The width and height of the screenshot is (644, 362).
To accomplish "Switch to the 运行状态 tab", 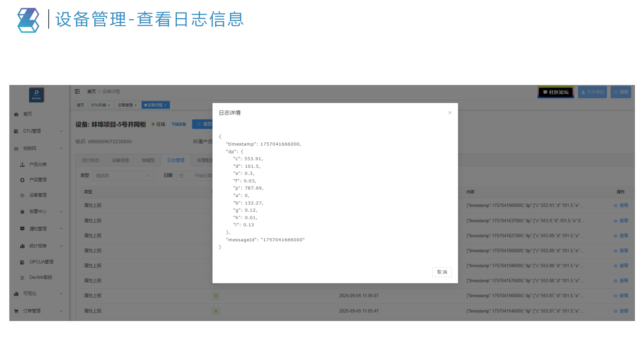I will point(91,160).
